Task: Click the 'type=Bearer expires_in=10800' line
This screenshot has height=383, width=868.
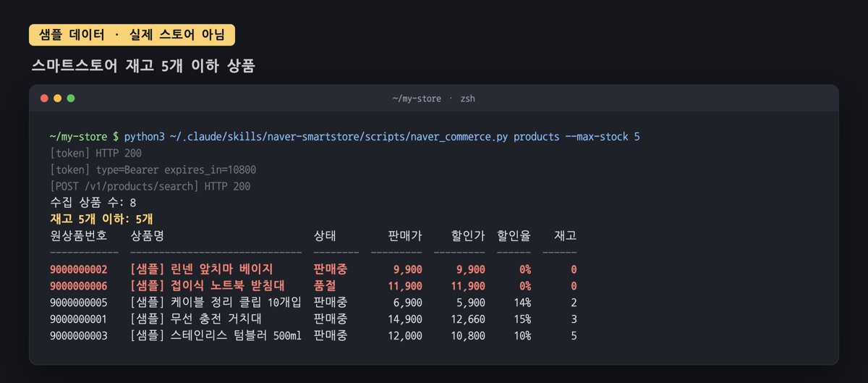Action: pos(176,169)
